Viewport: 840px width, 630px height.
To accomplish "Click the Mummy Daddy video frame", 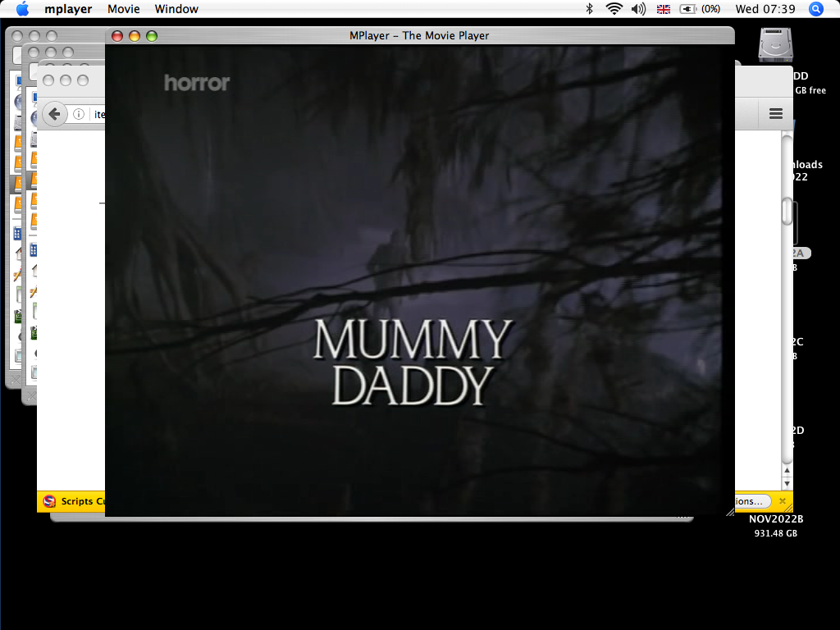I will point(419,281).
